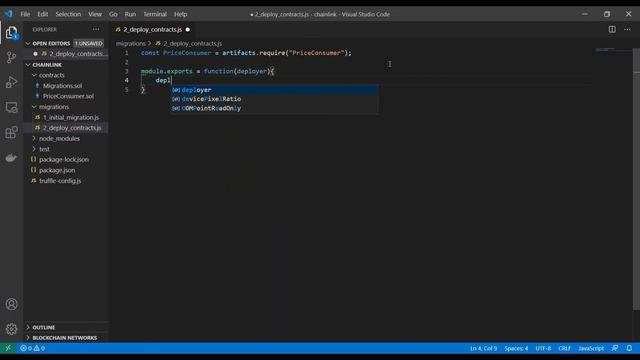640x360 pixels.
Task: Click the VS Code logo in title bar
Action: [9, 14]
